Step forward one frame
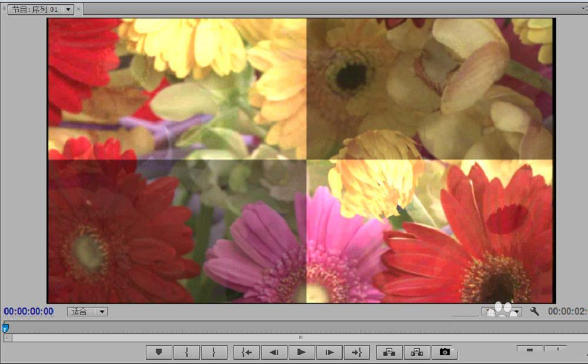Viewport: 588px width, 364px height. click(x=329, y=352)
